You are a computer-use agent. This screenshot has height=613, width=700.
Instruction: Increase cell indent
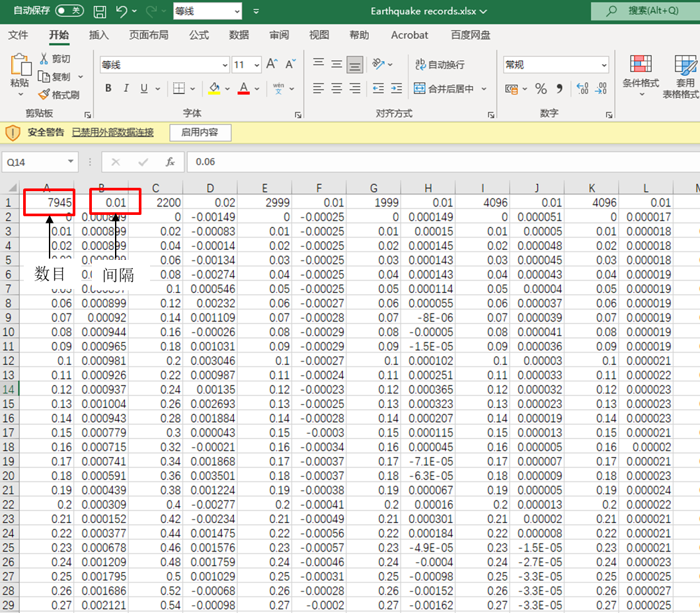click(397, 89)
